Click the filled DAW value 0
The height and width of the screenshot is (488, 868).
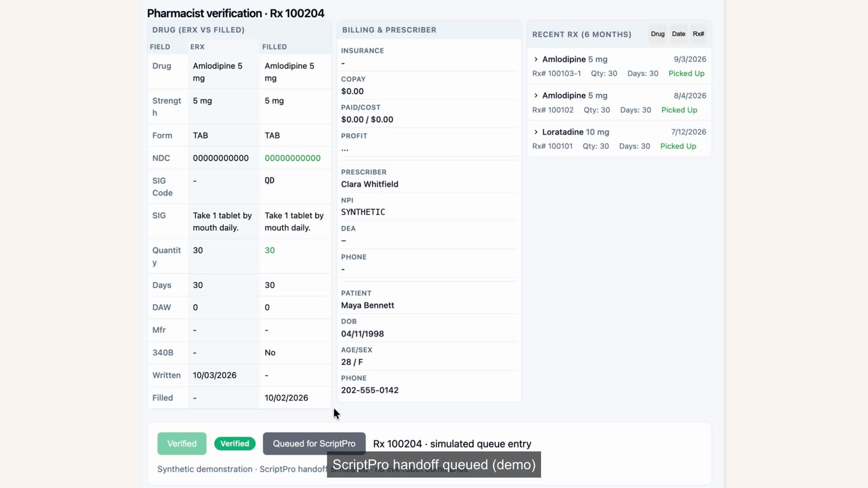tap(267, 308)
